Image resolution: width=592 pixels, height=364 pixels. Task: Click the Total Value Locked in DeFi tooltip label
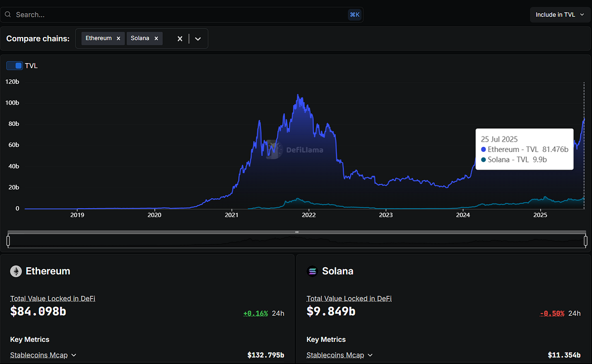click(x=52, y=298)
